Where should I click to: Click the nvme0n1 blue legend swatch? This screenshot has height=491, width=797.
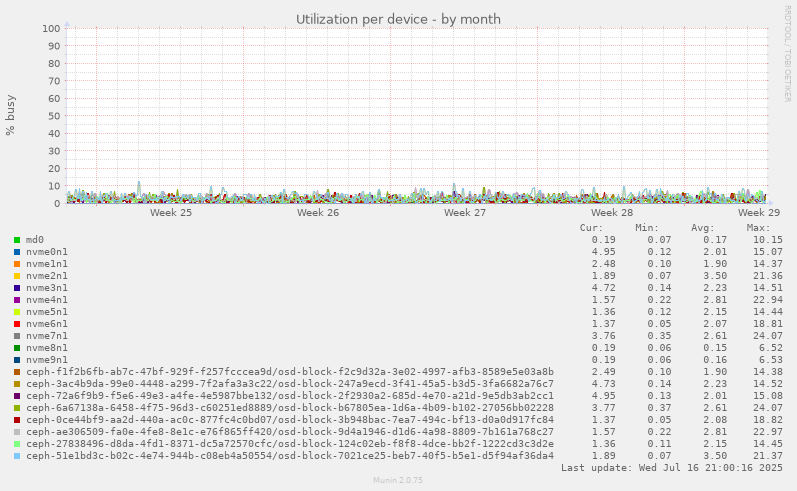17,252
